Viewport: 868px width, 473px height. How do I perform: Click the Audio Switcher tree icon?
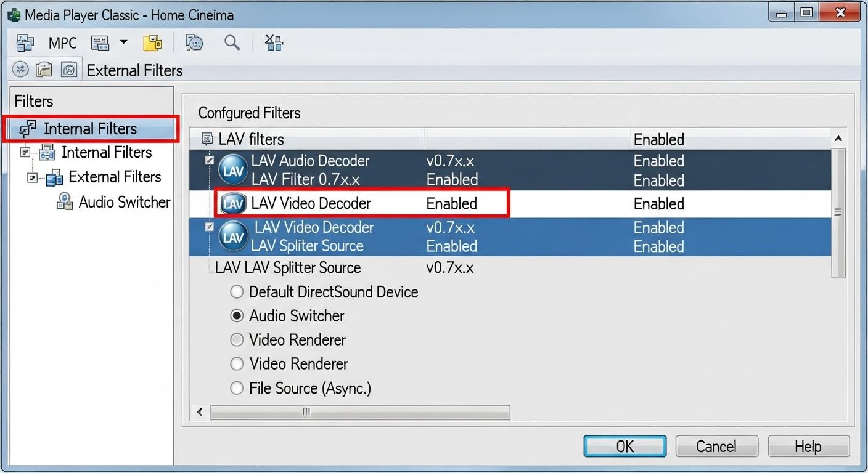pos(64,202)
